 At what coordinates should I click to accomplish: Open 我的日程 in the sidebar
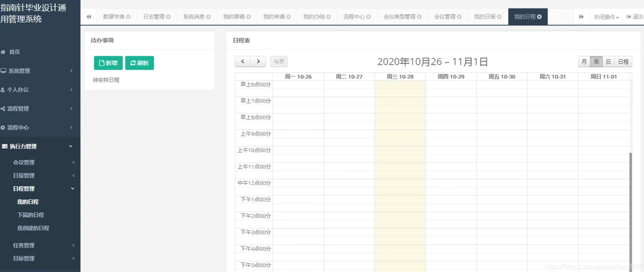tap(28, 202)
